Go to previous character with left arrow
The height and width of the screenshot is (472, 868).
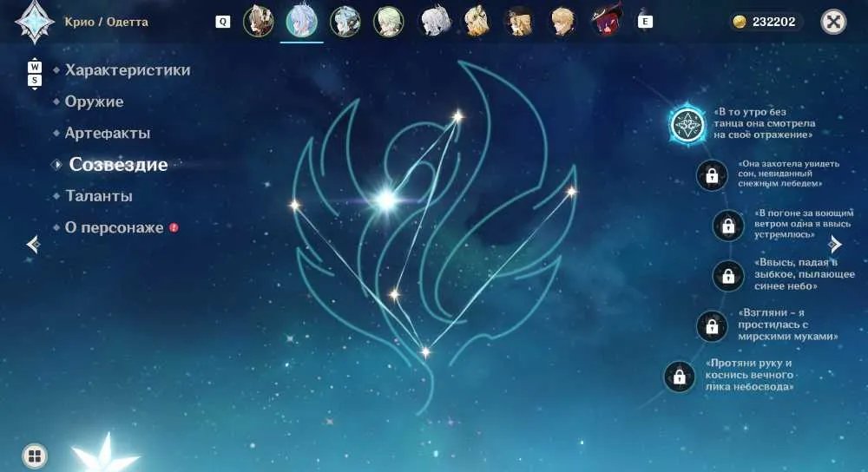tap(33, 244)
